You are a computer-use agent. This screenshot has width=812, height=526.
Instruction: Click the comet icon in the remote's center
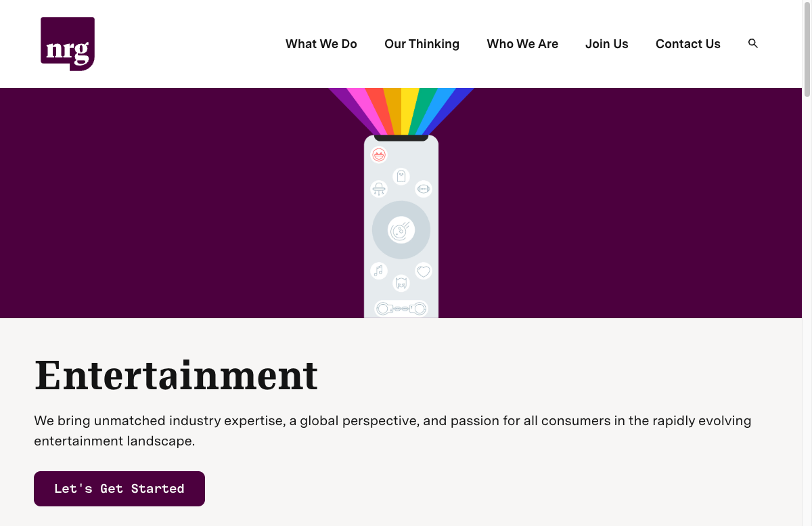[x=401, y=229]
